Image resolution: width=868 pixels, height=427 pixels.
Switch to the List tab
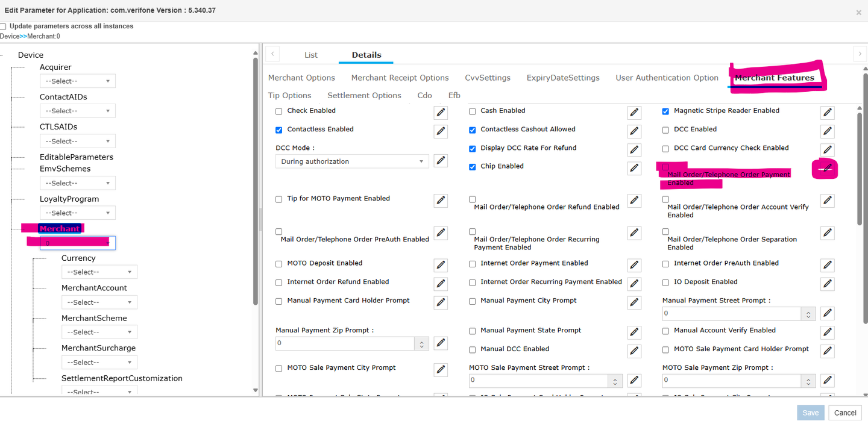(311, 55)
